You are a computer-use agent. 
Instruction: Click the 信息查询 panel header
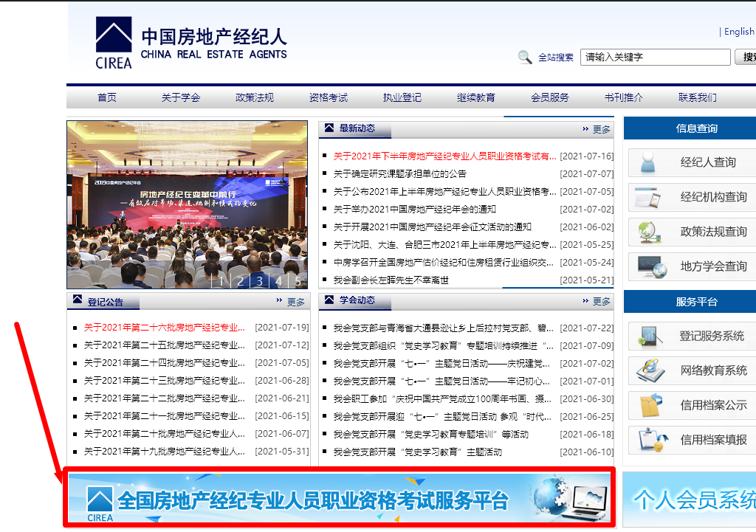(x=690, y=128)
